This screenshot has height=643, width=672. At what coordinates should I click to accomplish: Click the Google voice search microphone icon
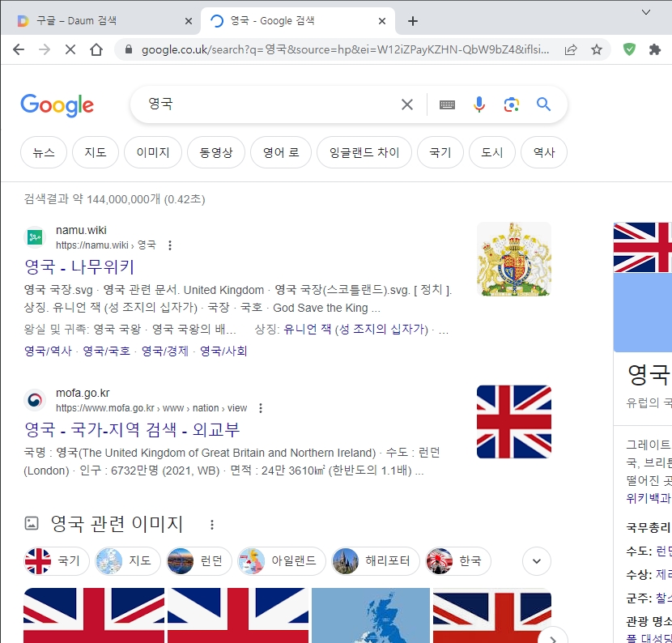click(x=478, y=104)
